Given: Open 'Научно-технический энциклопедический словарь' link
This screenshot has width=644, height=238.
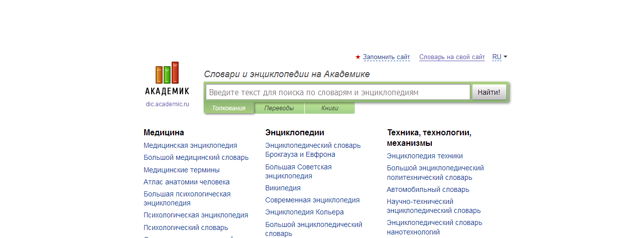Looking at the screenshot, I should (x=434, y=206).
